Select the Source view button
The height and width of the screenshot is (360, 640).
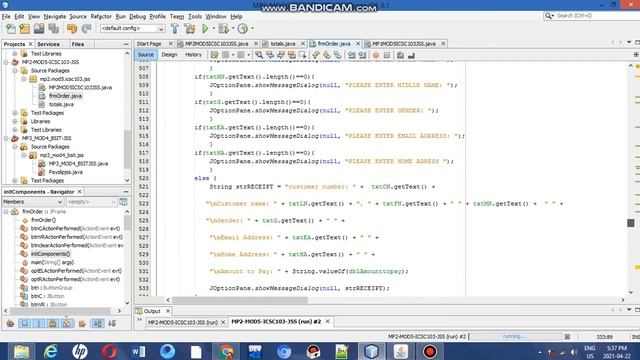tap(145, 55)
